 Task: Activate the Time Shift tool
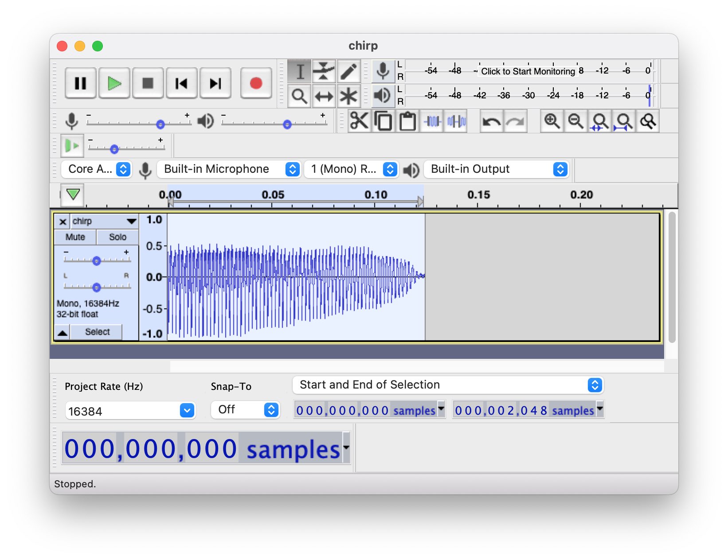(324, 96)
